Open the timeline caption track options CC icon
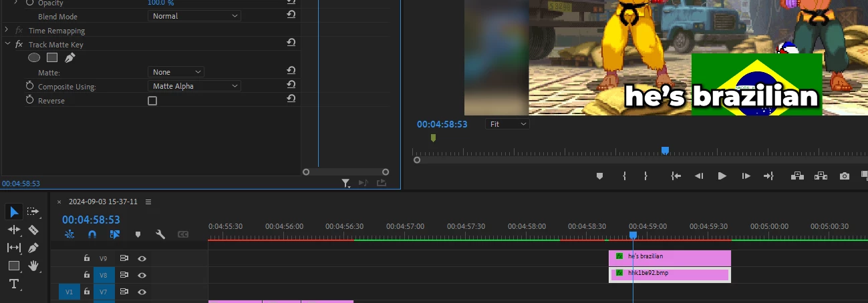Screen dimensions: 868x303 tap(182, 234)
